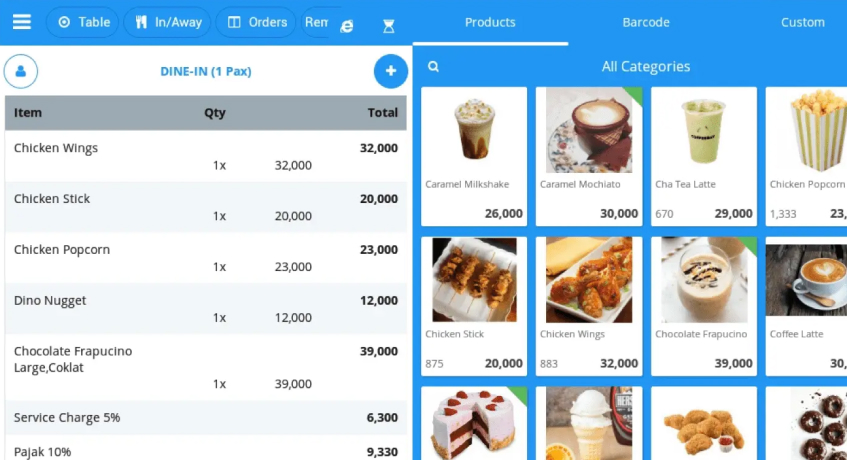Switch to the Barcode tab
Image resolution: width=847 pixels, height=460 pixels.
tap(646, 22)
